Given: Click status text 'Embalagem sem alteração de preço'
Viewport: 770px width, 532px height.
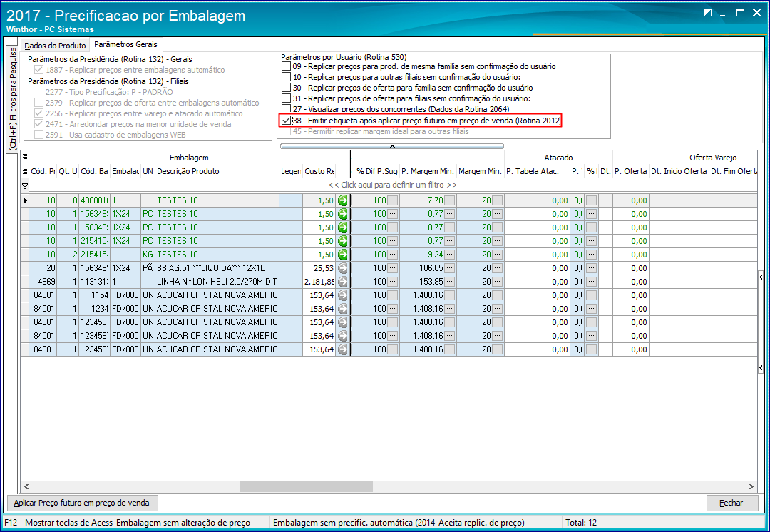Looking at the screenshot, I should 183,523.
